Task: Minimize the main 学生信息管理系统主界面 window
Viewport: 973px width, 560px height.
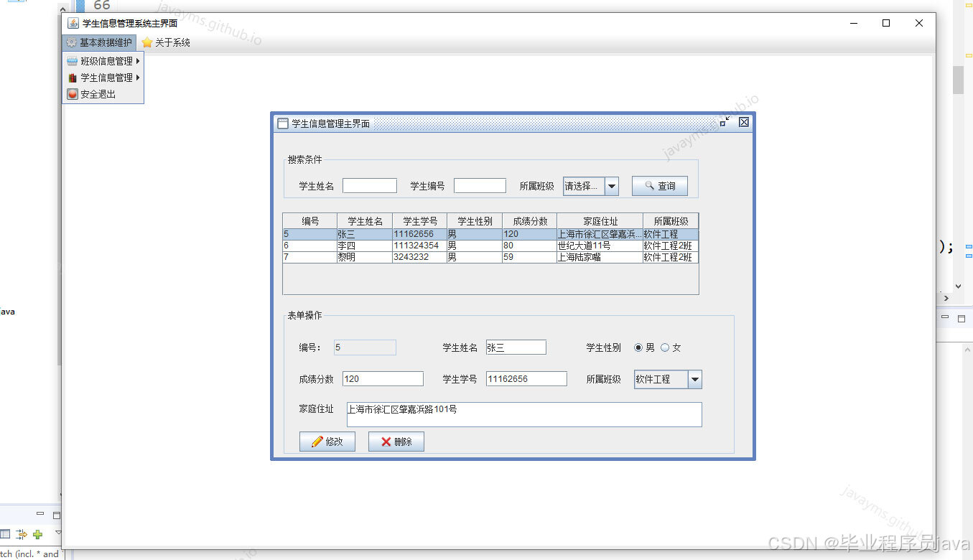Action: [x=854, y=23]
